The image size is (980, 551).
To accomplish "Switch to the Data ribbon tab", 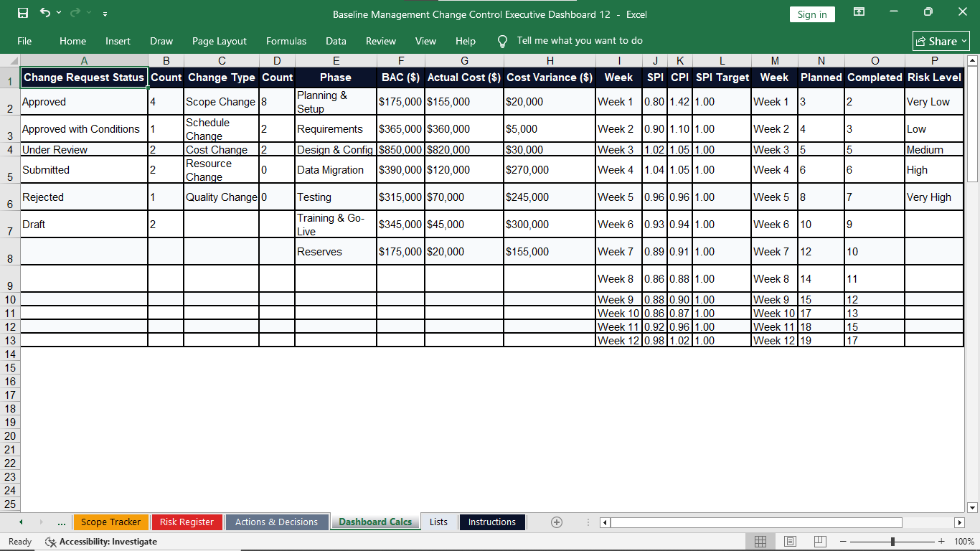I will (336, 41).
